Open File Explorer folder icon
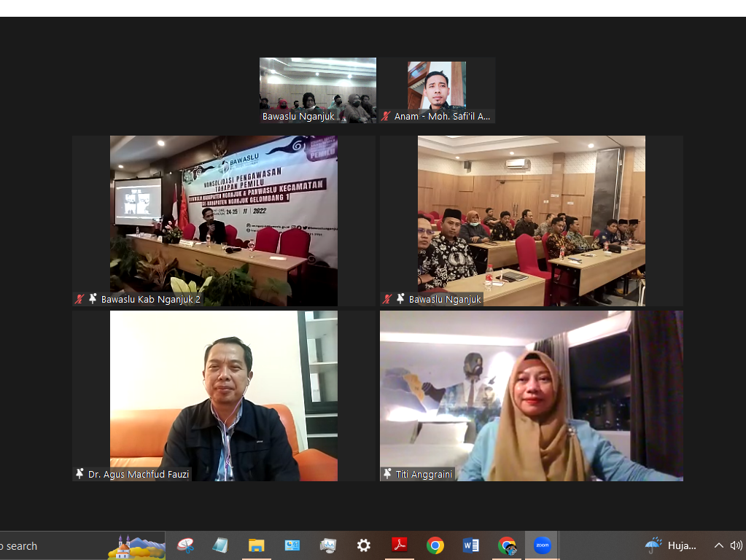The height and width of the screenshot is (560, 746). [256, 545]
